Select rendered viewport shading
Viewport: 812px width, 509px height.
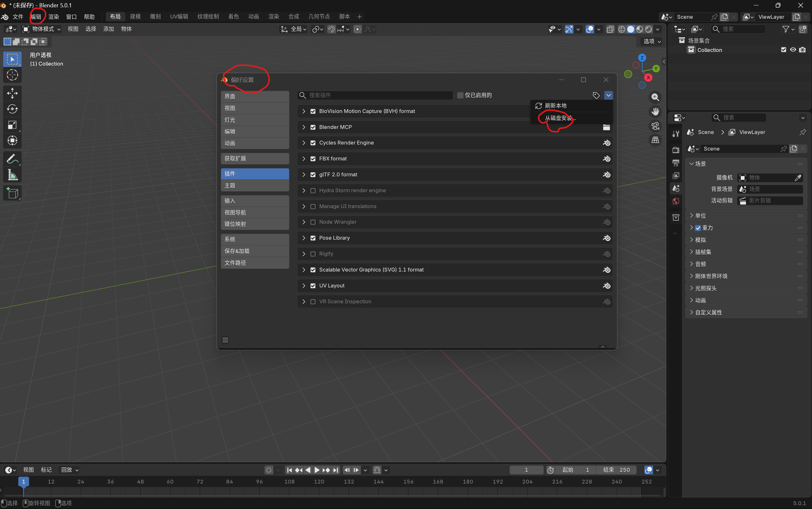[x=649, y=29]
